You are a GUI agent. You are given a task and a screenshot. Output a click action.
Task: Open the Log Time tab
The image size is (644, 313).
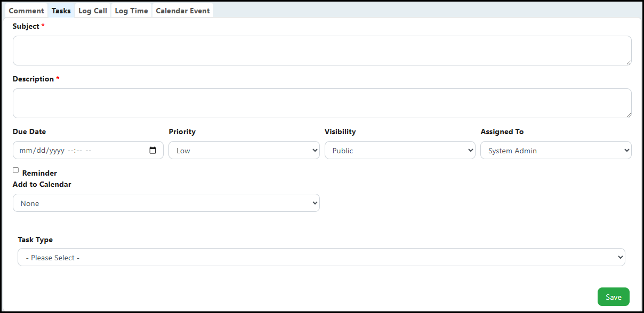click(132, 11)
